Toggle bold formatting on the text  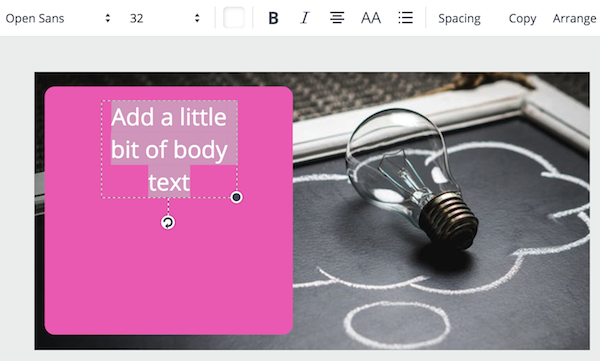[x=273, y=18]
